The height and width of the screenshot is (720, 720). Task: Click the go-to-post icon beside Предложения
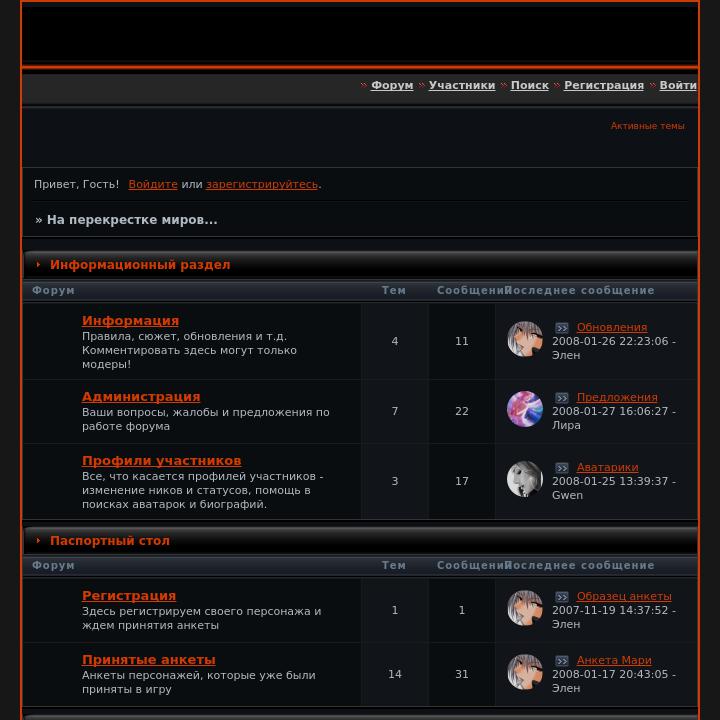(562, 398)
